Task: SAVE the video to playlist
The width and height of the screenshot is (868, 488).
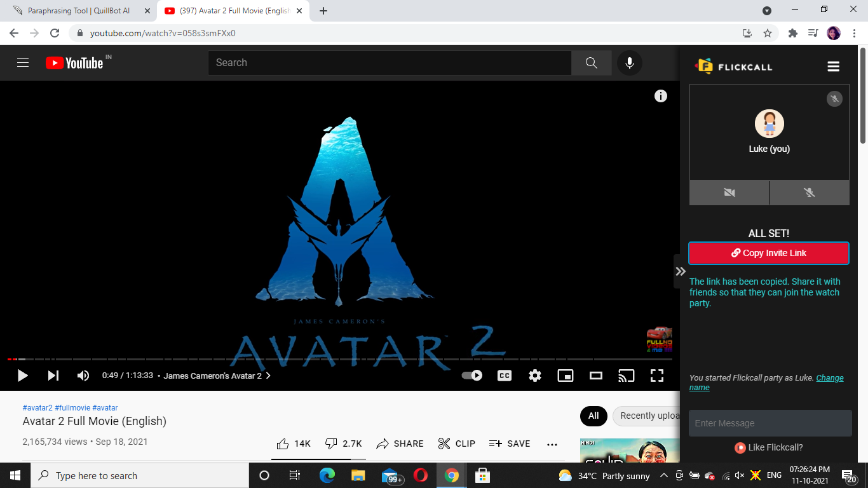Action: [x=510, y=444]
